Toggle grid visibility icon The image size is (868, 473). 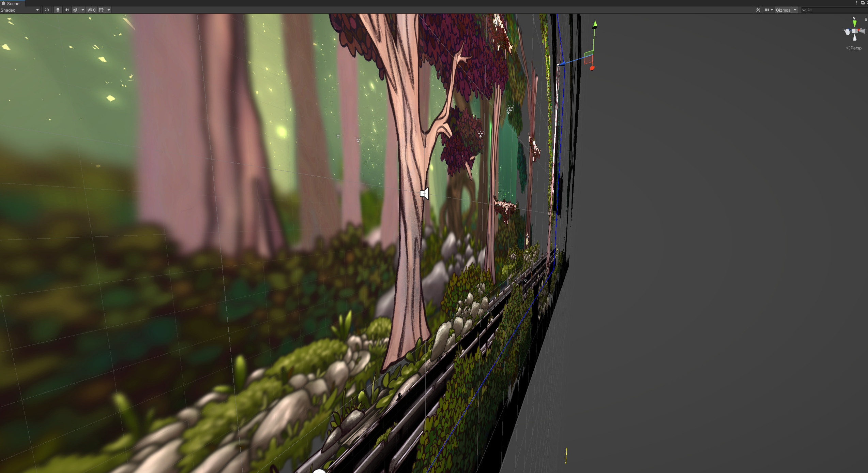pyautogui.click(x=101, y=10)
